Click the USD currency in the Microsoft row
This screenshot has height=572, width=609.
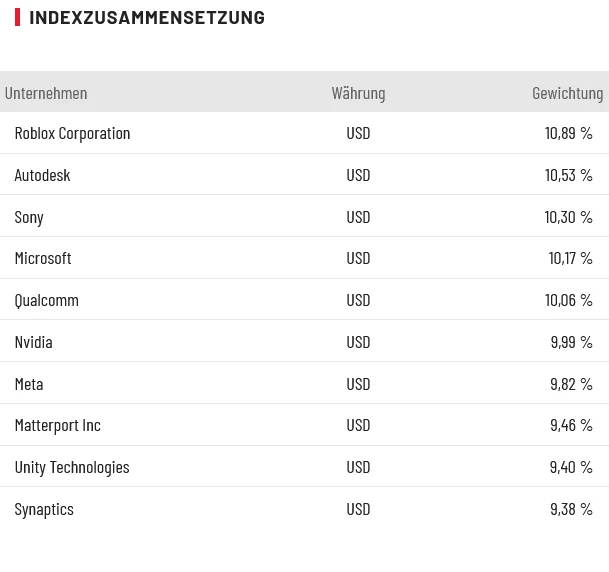[358, 258]
